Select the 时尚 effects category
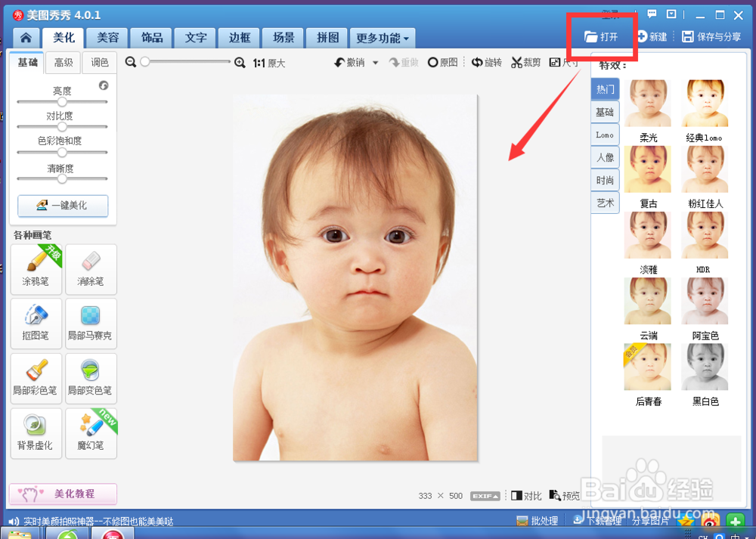Viewport: 756px width, 539px height. point(605,180)
